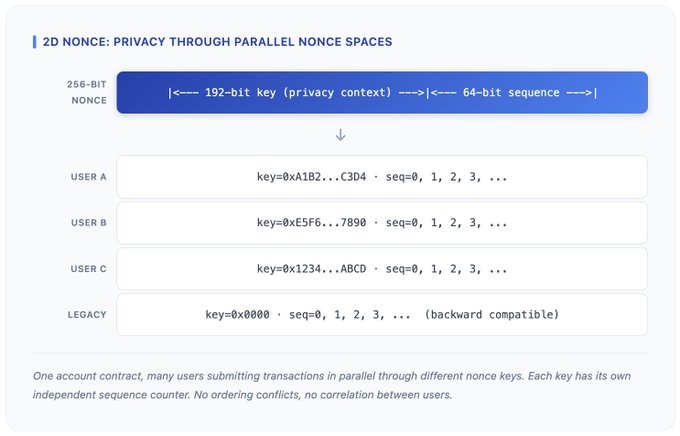The image size is (680, 436).
Task: Select the LEGACY row label
Action: click(85, 315)
